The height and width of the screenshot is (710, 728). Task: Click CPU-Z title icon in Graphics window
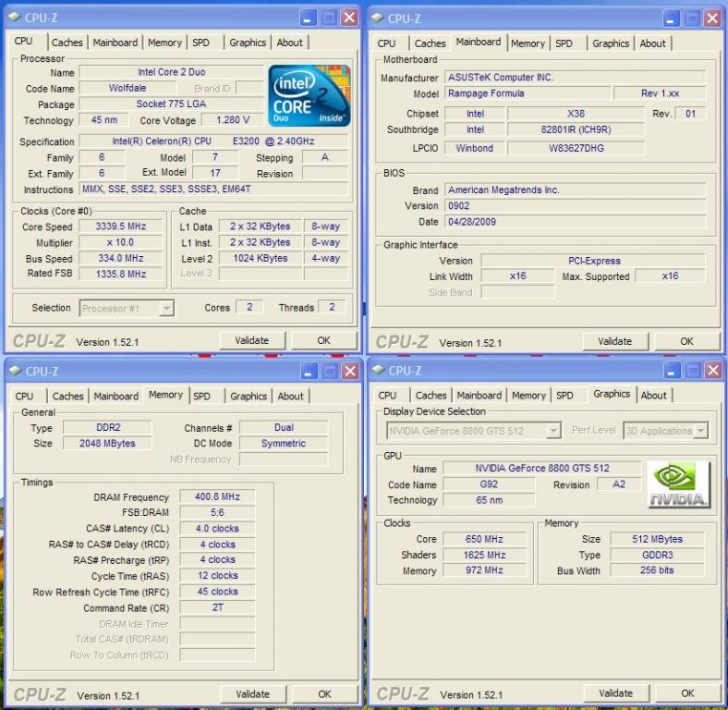[x=379, y=370]
